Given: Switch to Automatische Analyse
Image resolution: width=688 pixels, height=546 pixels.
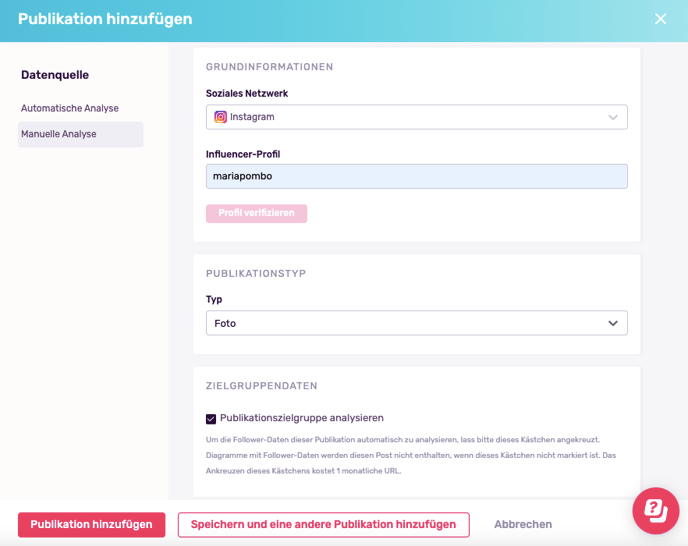Looking at the screenshot, I should 70,108.
